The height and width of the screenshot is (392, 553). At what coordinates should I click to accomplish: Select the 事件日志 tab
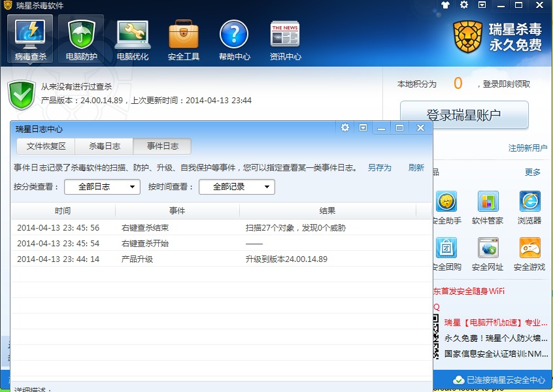162,146
